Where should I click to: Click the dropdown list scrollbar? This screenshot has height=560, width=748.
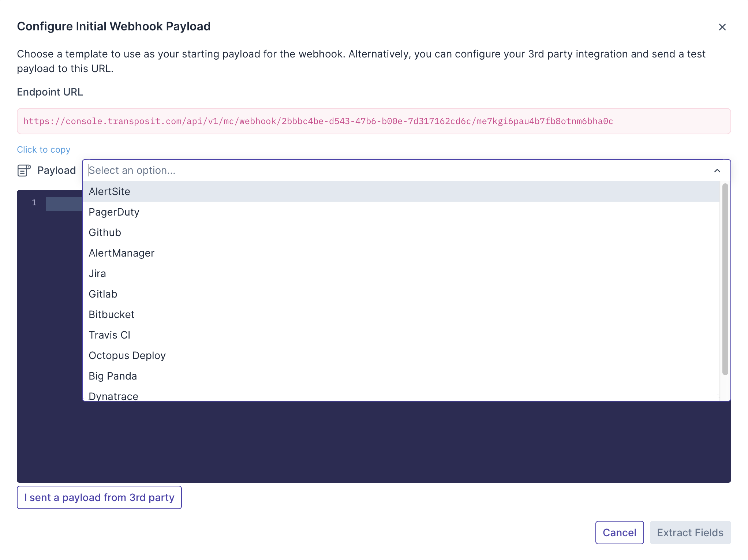tap(725, 279)
